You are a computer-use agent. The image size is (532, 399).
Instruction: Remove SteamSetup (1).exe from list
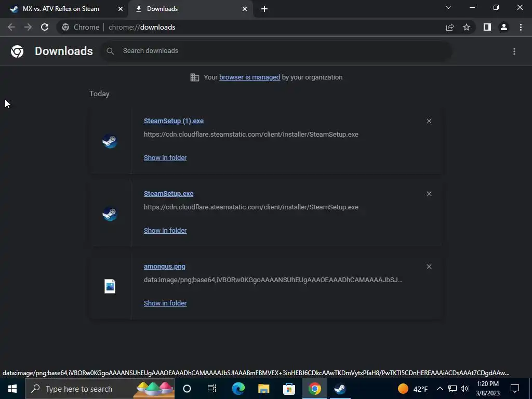point(429,121)
